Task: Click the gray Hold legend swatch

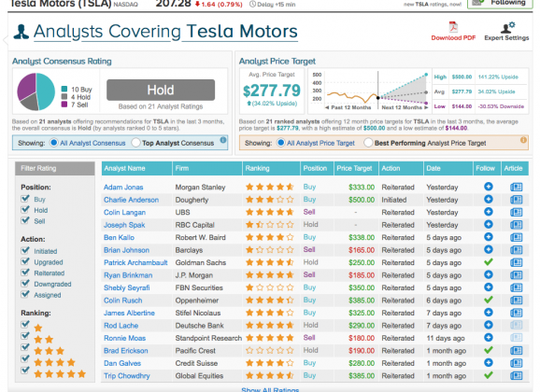Action: [x=64, y=97]
